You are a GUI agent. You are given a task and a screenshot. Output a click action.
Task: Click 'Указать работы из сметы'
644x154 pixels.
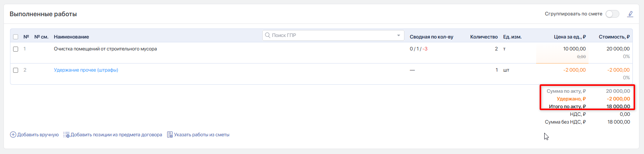(x=201, y=135)
